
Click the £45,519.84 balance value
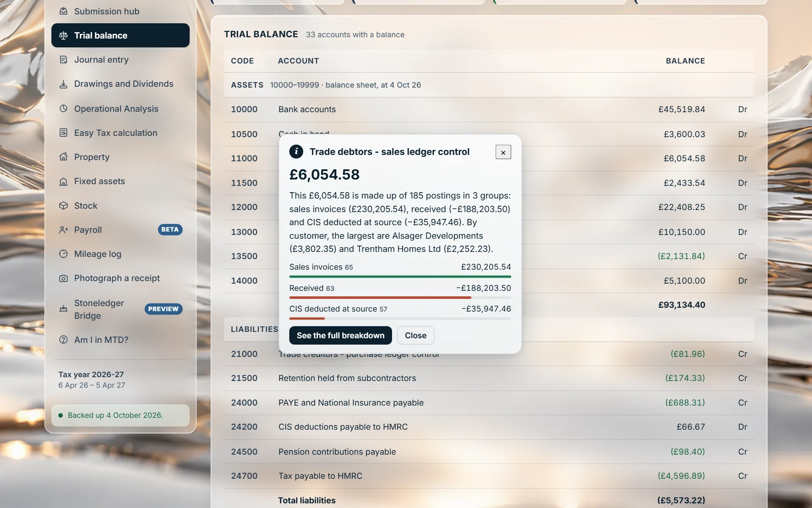[682, 110]
